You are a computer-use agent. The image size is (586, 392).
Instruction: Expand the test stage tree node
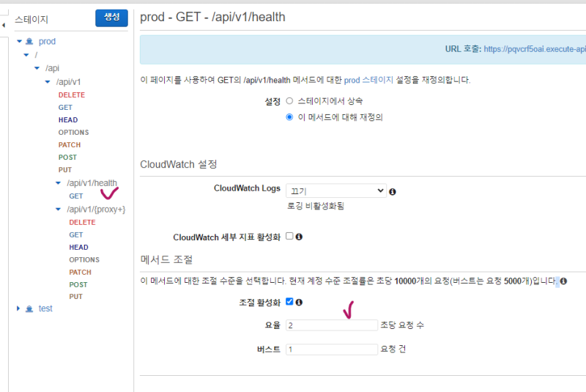pyautogui.click(x=18, y=308)
